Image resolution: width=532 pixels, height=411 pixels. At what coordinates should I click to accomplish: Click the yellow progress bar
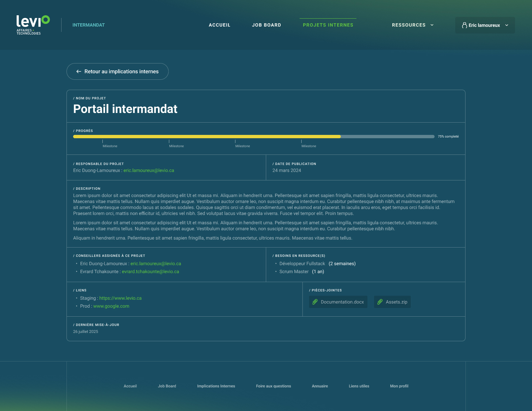(206, 136)
